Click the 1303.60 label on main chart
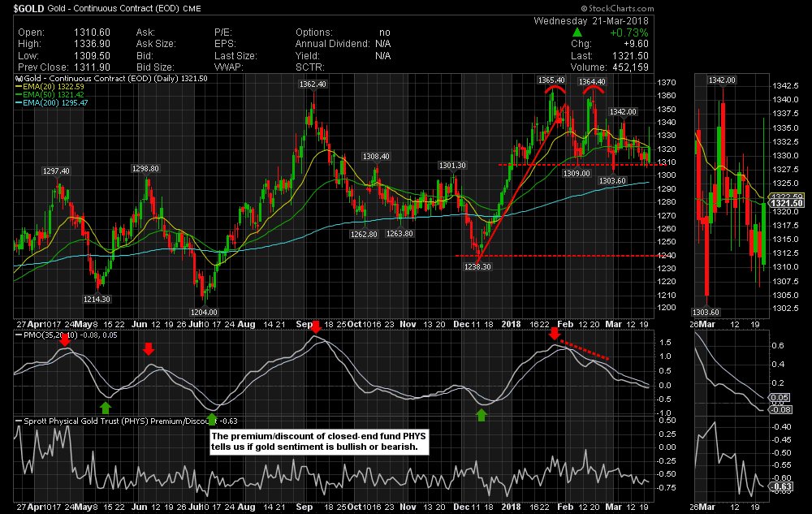This screenshot has width=812, height=514. (x=612, y=180)
